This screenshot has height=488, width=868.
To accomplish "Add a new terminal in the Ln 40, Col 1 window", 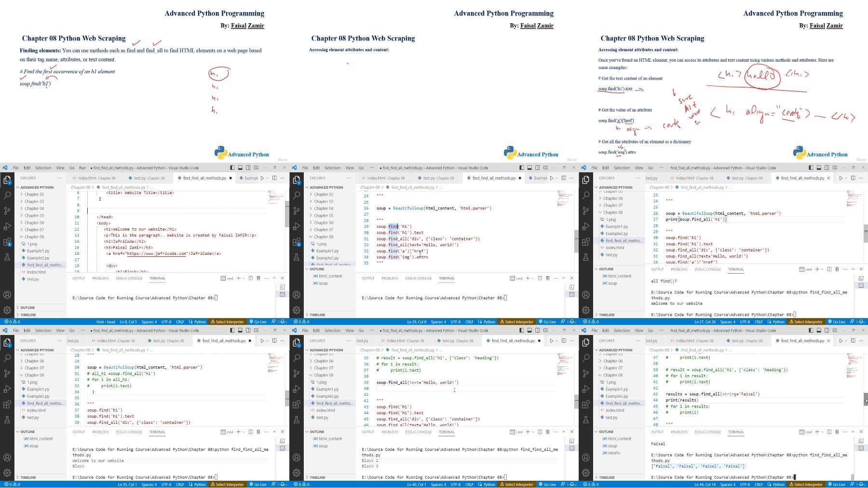I will (528, 432).
